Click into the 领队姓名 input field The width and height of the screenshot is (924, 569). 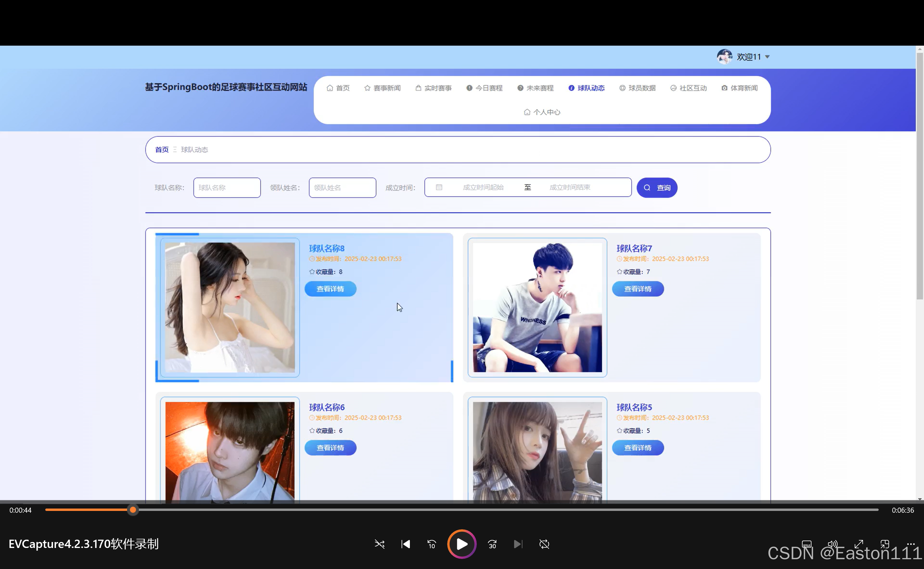coord(342,187)
